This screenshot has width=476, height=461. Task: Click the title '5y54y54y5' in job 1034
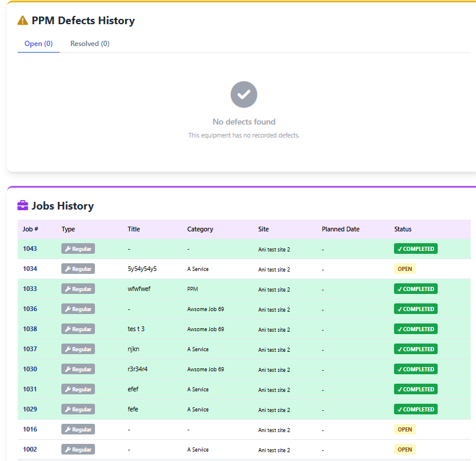(x=142, y=269)
